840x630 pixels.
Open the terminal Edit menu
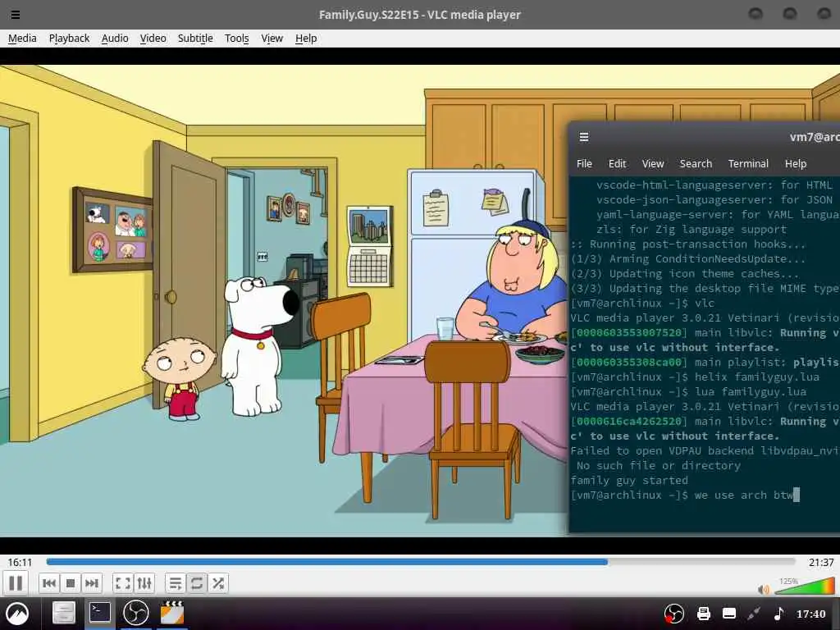pyautogui.click(x=617, y=163)
